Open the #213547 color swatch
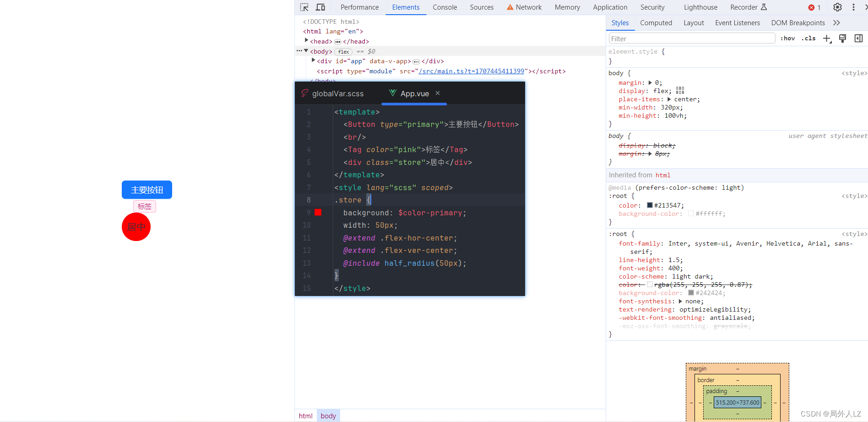 (650, 205)
